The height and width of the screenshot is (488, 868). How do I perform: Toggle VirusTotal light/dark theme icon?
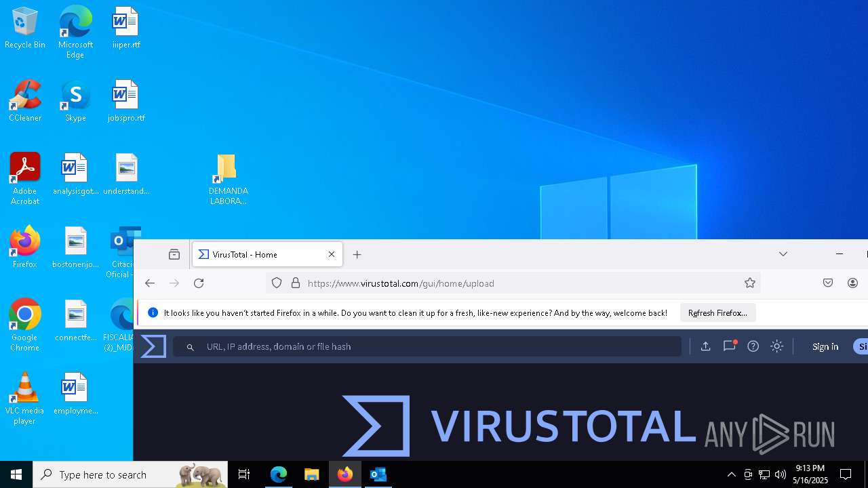pyautogui.click(x=777, y=346)
